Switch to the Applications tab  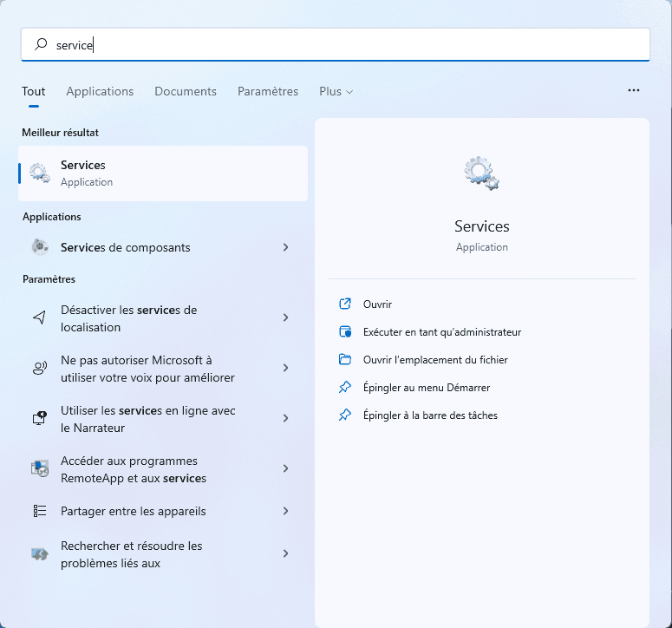100,91
